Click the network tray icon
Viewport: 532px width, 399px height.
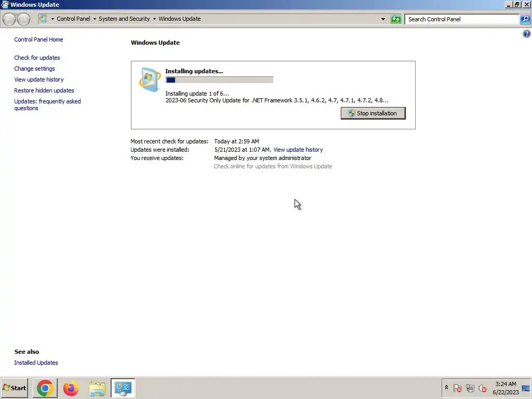click(470, 388)
